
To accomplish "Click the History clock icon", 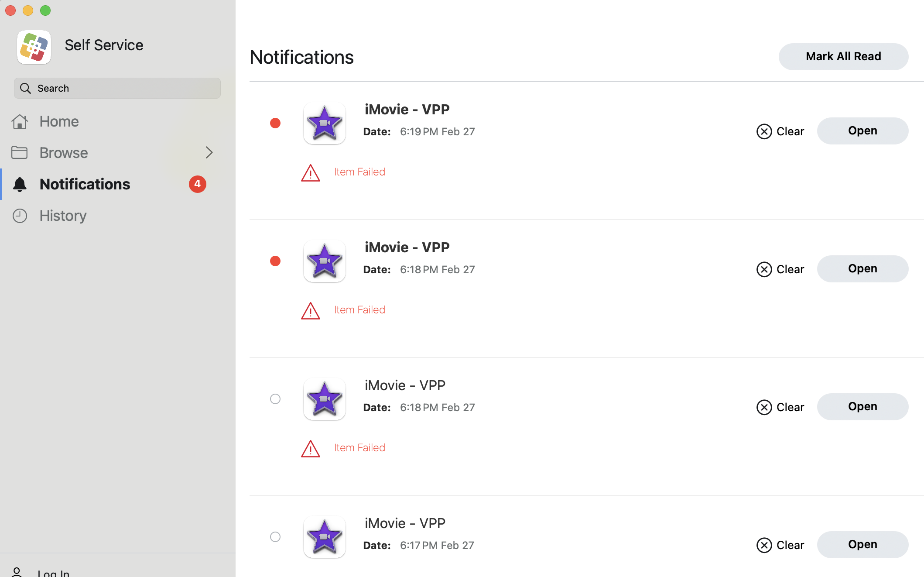I will [x=20, y=216].
